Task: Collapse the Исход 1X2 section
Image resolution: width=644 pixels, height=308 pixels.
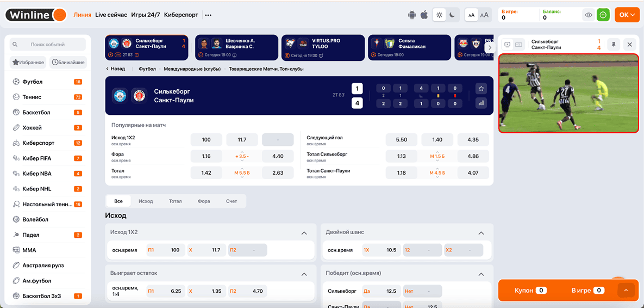Action: [x=304, y=233]
